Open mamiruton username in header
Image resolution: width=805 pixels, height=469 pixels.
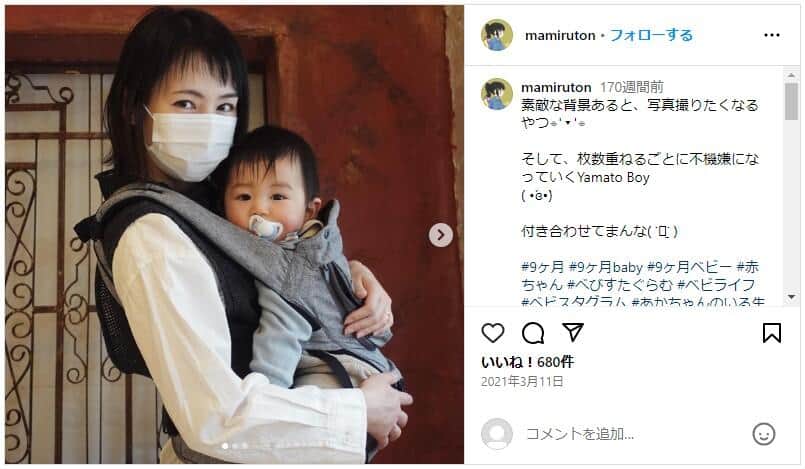560,35
